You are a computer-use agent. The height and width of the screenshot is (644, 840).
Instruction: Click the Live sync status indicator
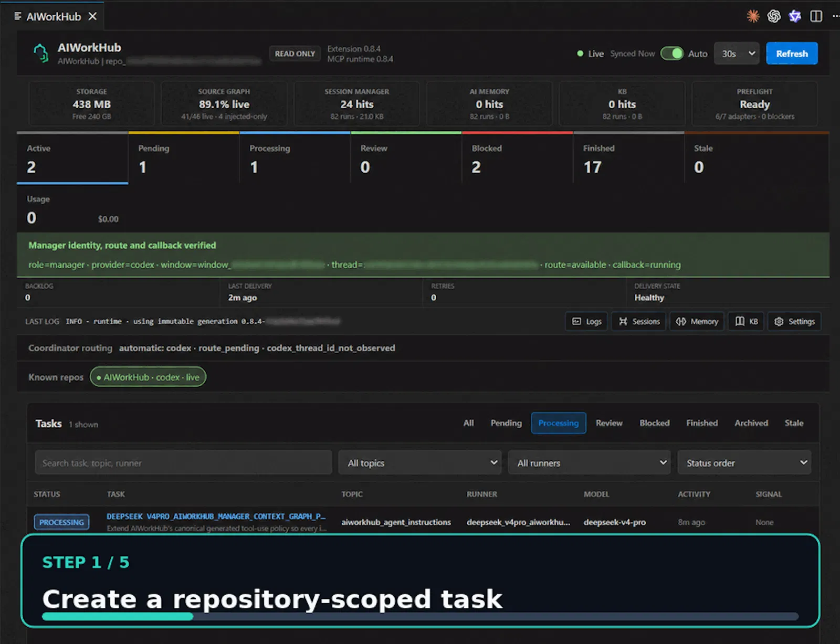591,54
